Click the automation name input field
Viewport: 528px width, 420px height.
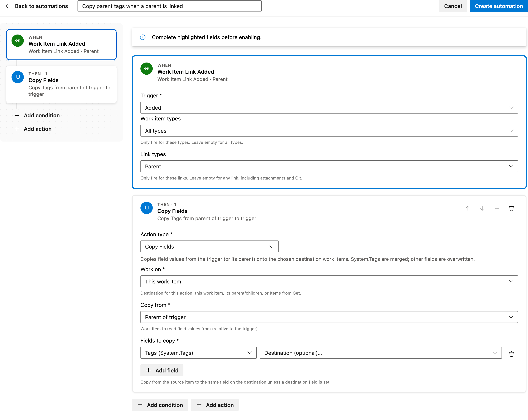[x=169, y=6]
